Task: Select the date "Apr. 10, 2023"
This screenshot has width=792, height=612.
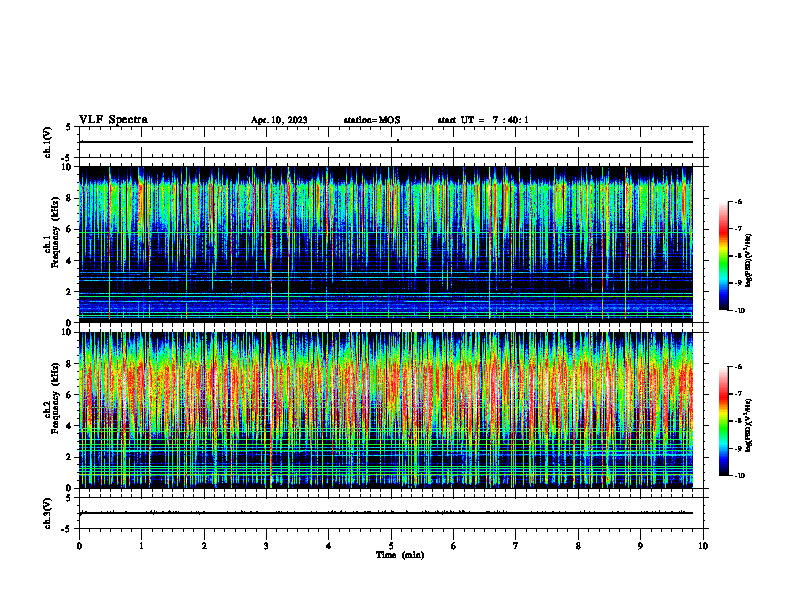Action: pos(279,120)
